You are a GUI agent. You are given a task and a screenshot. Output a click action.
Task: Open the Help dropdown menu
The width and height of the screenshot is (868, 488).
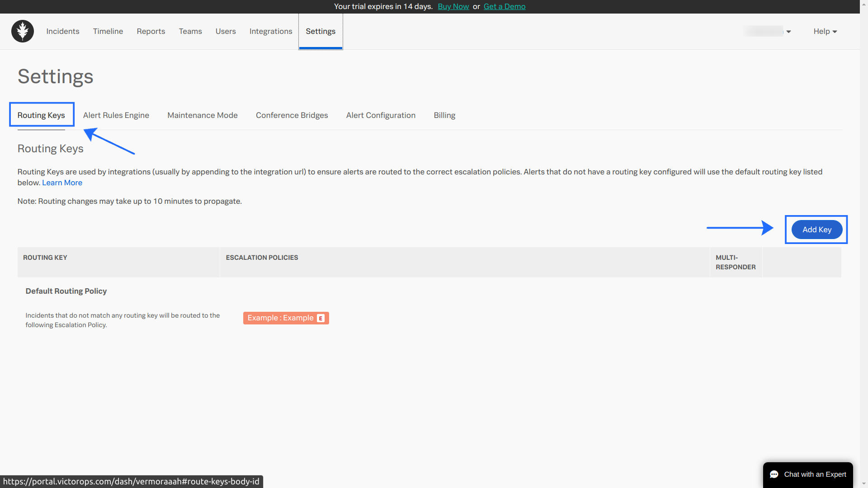(825, 31)
